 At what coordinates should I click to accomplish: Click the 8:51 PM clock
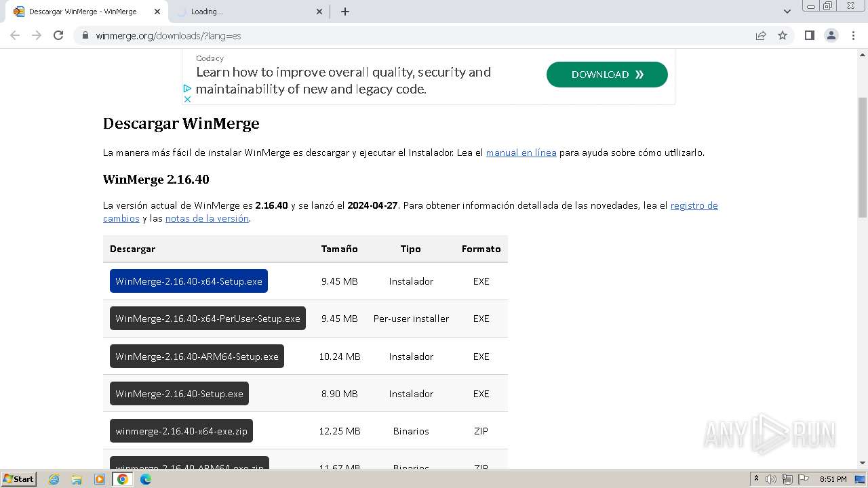click(833, 479)
